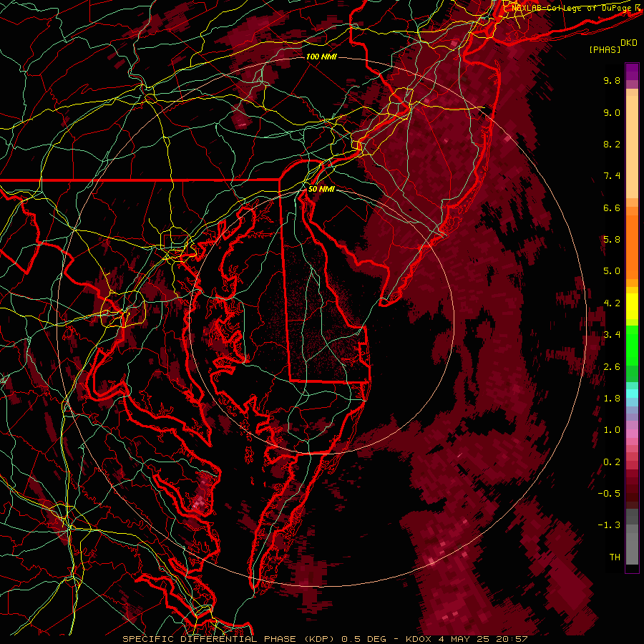Click the 2.6 value on the color scale
The image size is (644, 644).
coord(612,367)
